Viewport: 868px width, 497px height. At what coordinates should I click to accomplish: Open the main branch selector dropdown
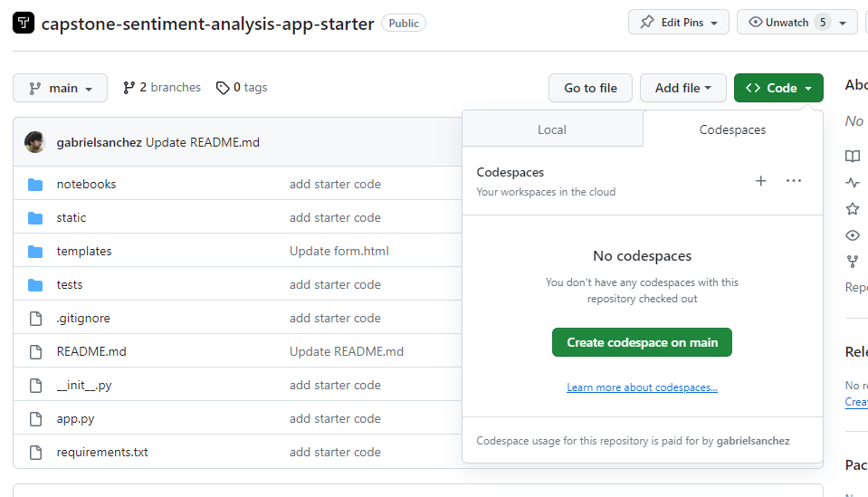coord(60,88)
